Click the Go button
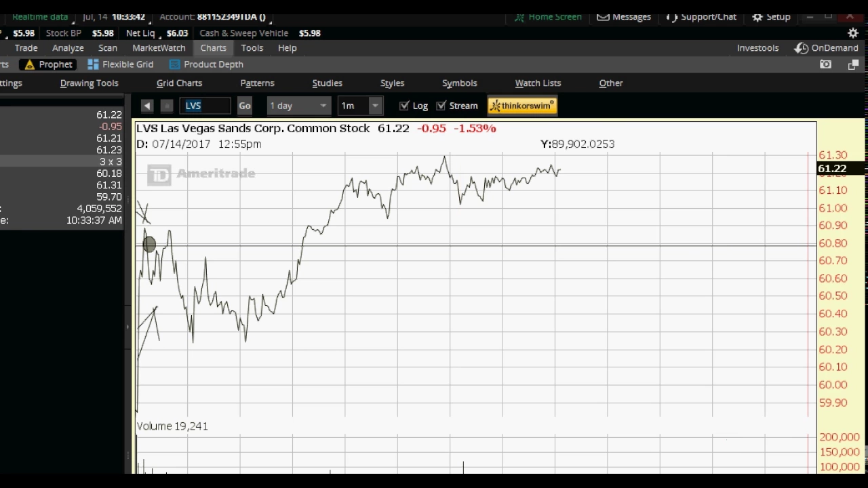868x488 pixels. tap(245, 106)
